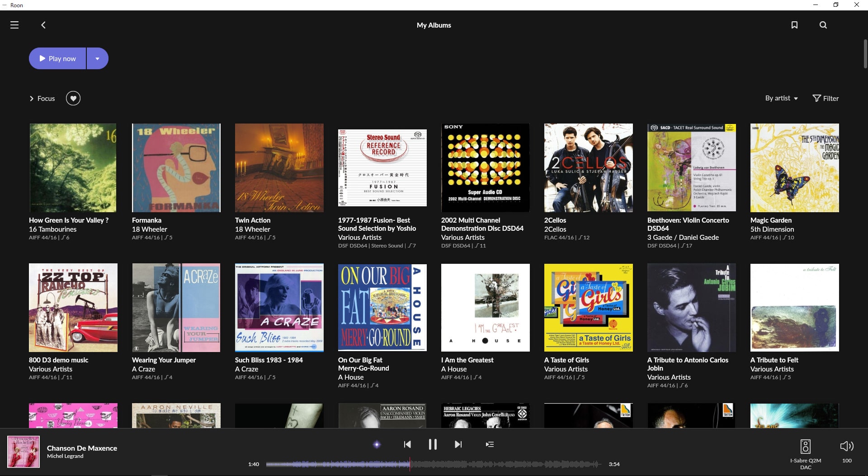Click the vertical scrollbar thumb

865,54
